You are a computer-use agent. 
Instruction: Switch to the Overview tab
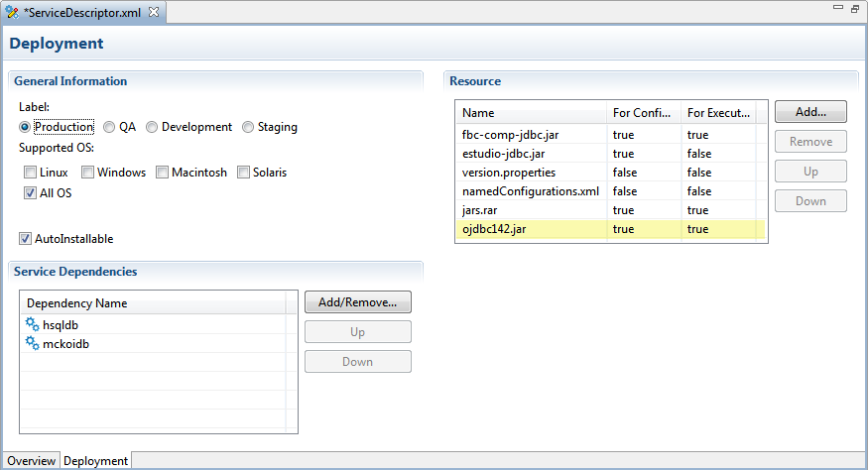pyautogui.click(x=31, y=461)
